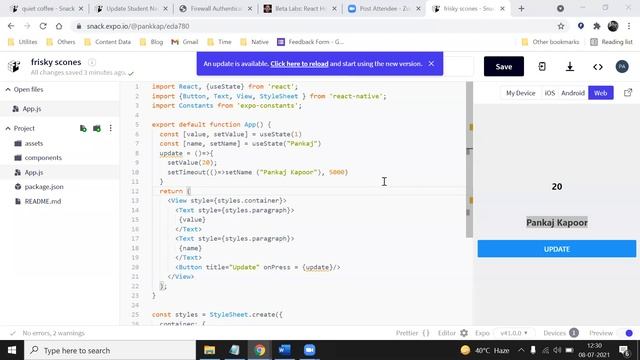Add a new file in Project
This screenshot has width=640, height=360.
(x=83, y=129)
